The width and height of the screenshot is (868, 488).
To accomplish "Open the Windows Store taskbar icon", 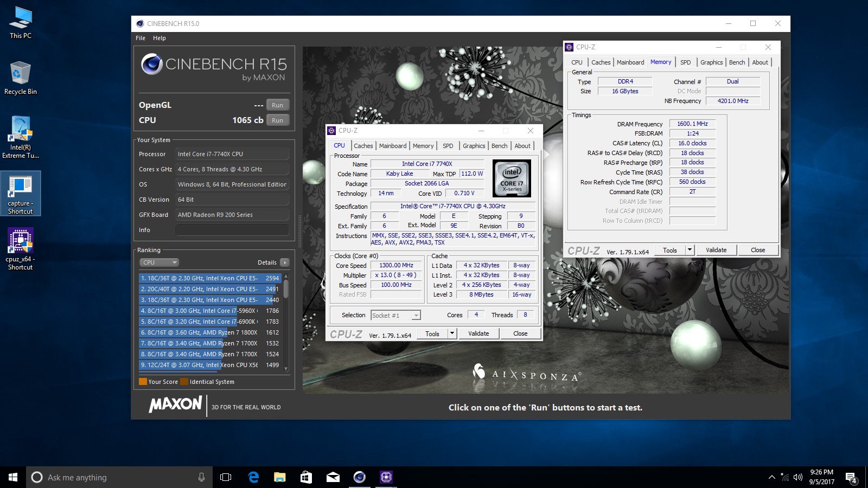I will [306, 477].
